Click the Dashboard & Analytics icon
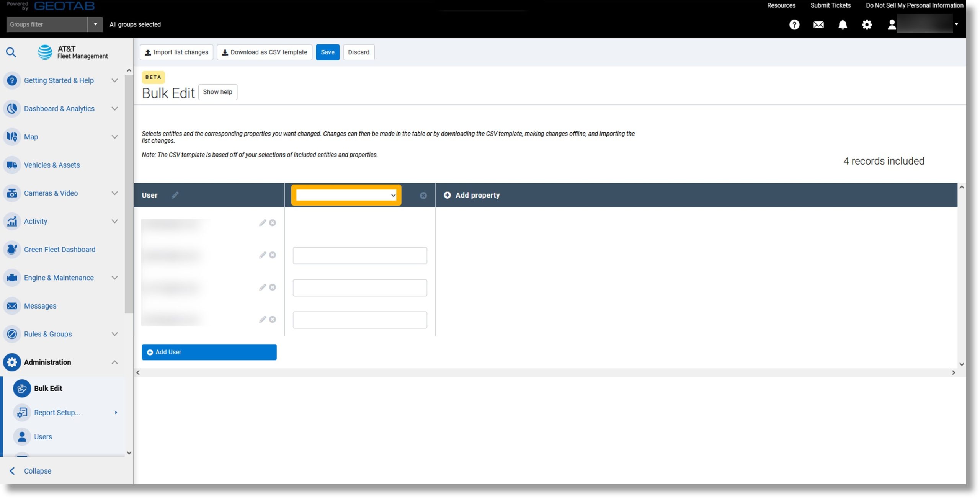The height and width of the screenshot is (498, 980). click(12, 109)
